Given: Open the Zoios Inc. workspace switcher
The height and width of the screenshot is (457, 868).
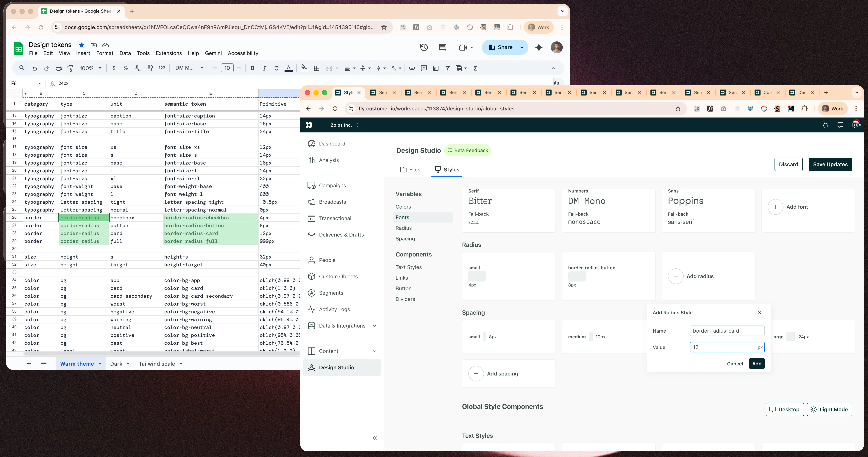Looking at the screenshot, I should click(x=344, y=125).
